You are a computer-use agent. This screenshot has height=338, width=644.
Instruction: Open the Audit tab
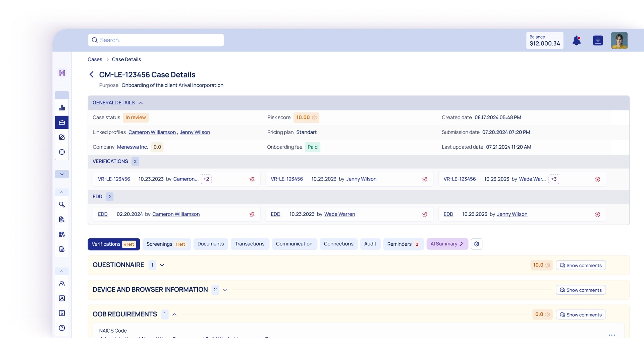[370, 244]
